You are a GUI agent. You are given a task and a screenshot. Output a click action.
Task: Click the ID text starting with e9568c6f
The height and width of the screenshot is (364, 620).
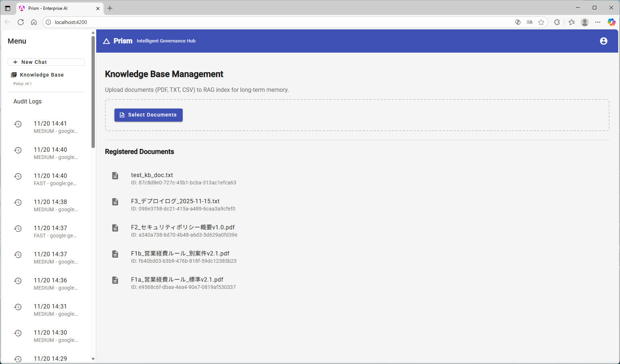tap(183, 287)
